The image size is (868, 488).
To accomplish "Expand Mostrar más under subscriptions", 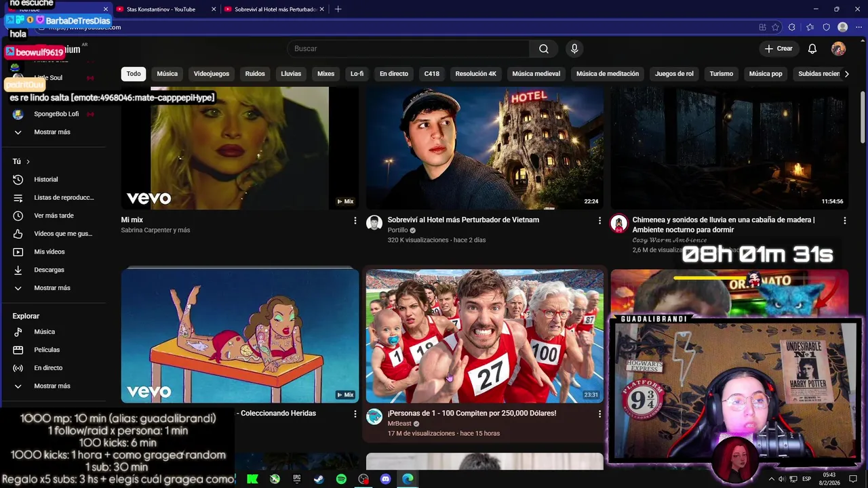I will point(53,132).
